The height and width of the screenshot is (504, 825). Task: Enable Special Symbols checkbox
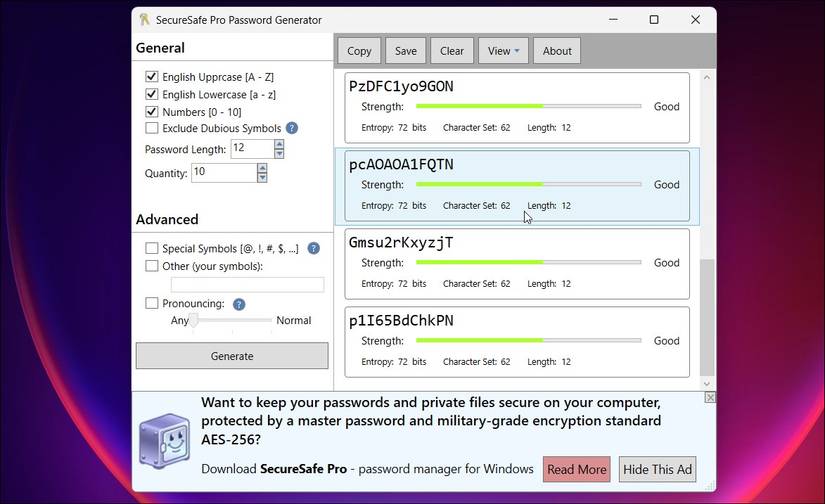click(152, 248)
